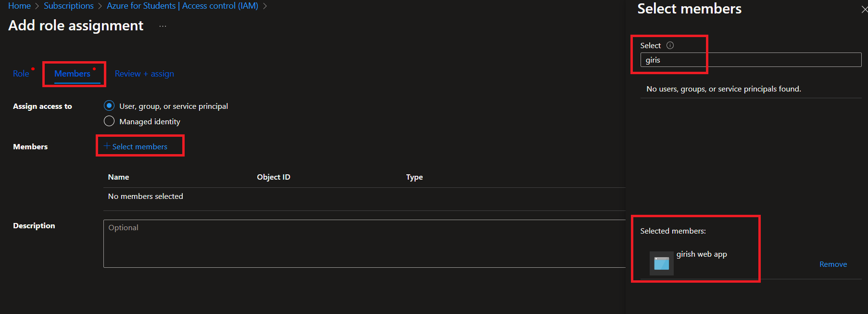Choose User, group, or service principal option
Screen dimensions: 868x314
109,106
